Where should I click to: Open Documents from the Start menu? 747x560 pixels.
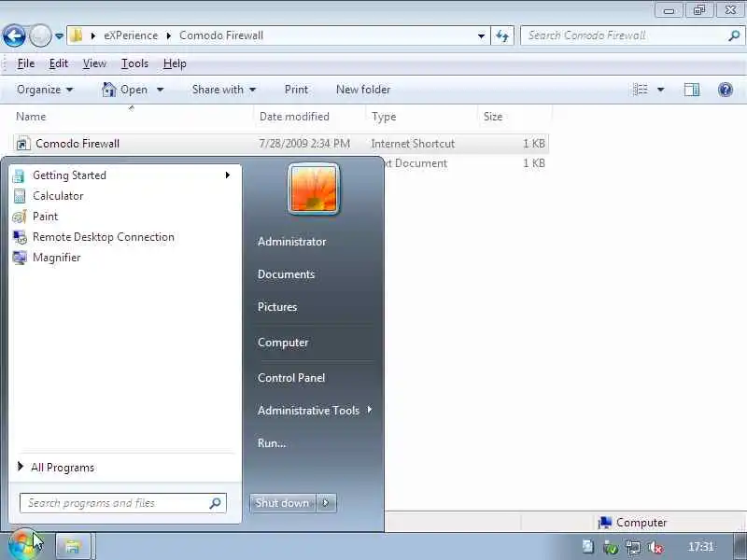(x=286, y=274)
